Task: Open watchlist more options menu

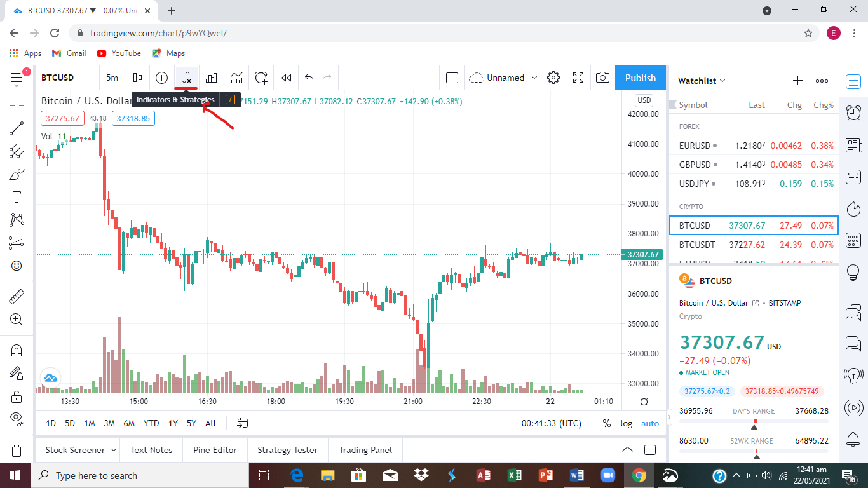Action: click(822, 81)
